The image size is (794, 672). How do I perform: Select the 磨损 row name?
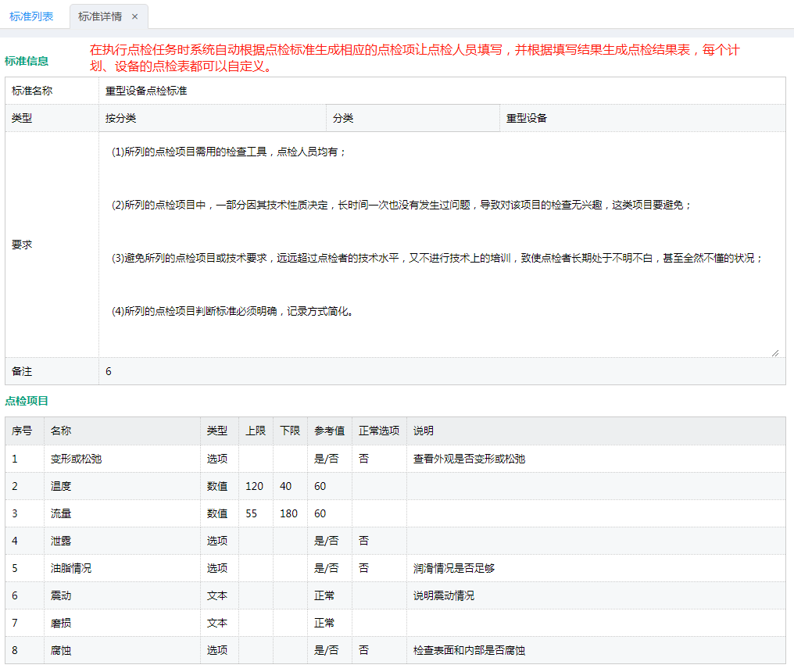61,623
